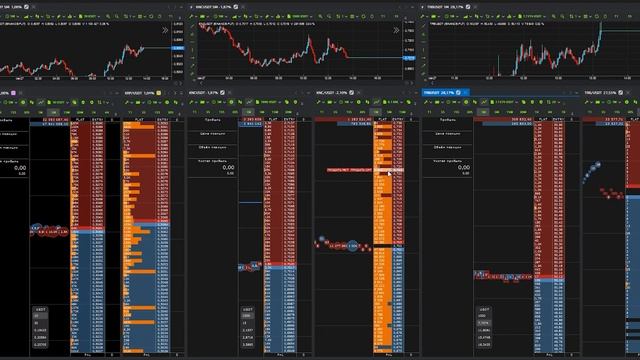Open the 5M timeframe dropdown on the TRBUSDT chart
640x360 pixels.
pos(451,16)
